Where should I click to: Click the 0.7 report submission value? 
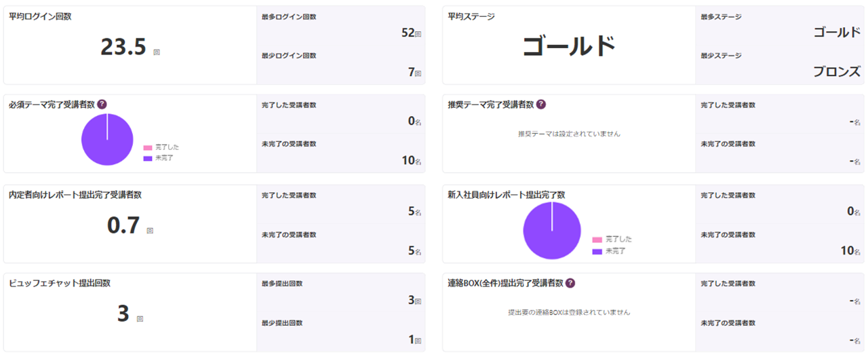(x=123, y=225)
